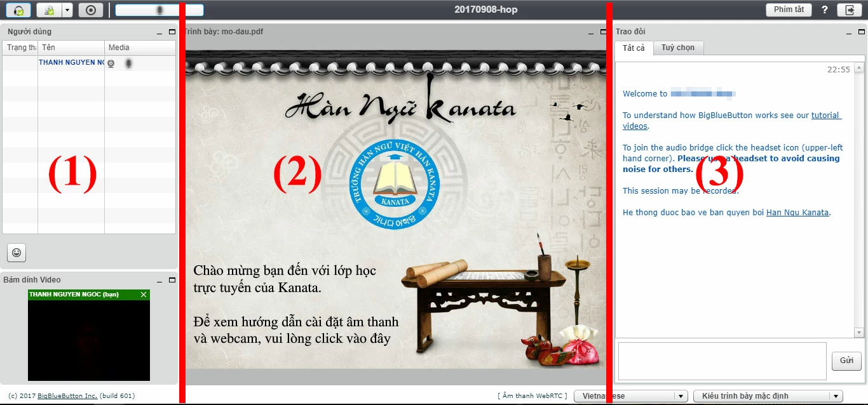The width and height of the screenshot is (868, 405).
Task: Open the Vietnamese language dropdown
Action: tap(630, 396)
